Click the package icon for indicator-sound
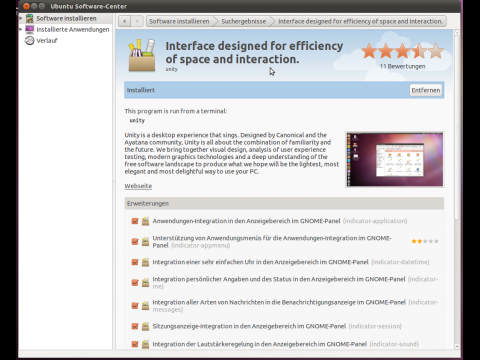The height and width of the screenshot is (360, 480). pos(145,344)
